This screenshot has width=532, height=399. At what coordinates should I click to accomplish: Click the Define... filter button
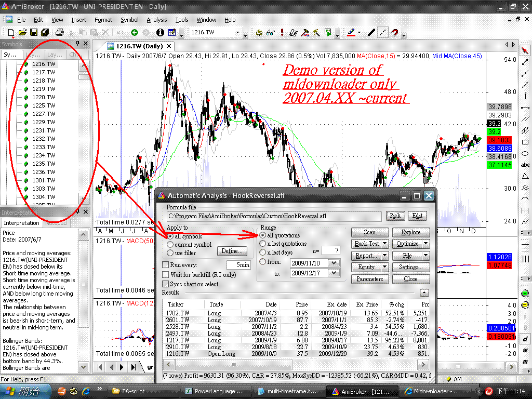[232, 251]
